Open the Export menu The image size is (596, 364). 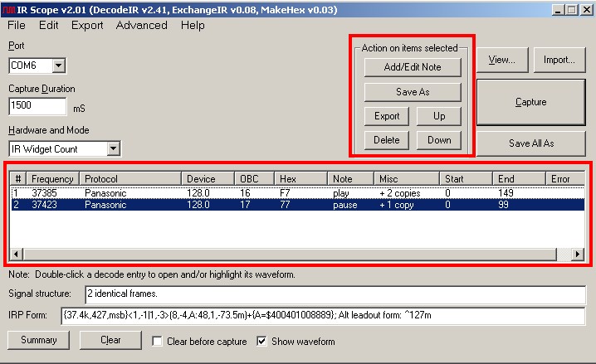tap(87, 25)
